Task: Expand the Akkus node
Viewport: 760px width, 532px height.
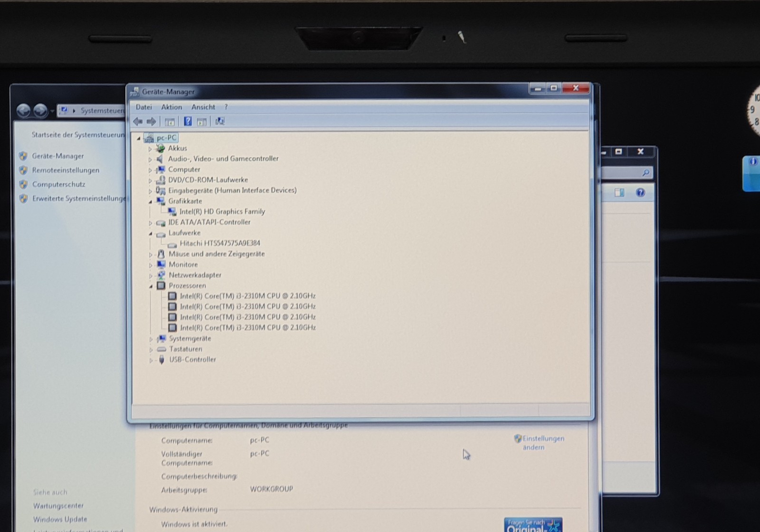Action: 150,149
